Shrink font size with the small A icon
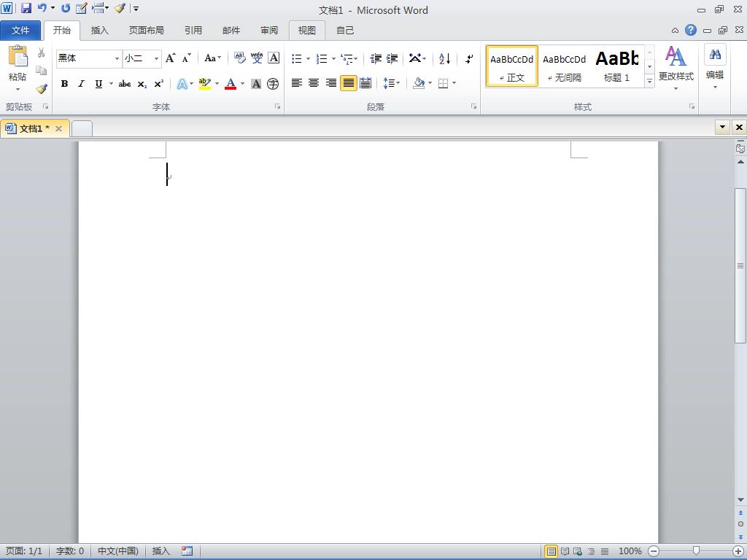 pos(186,58)
